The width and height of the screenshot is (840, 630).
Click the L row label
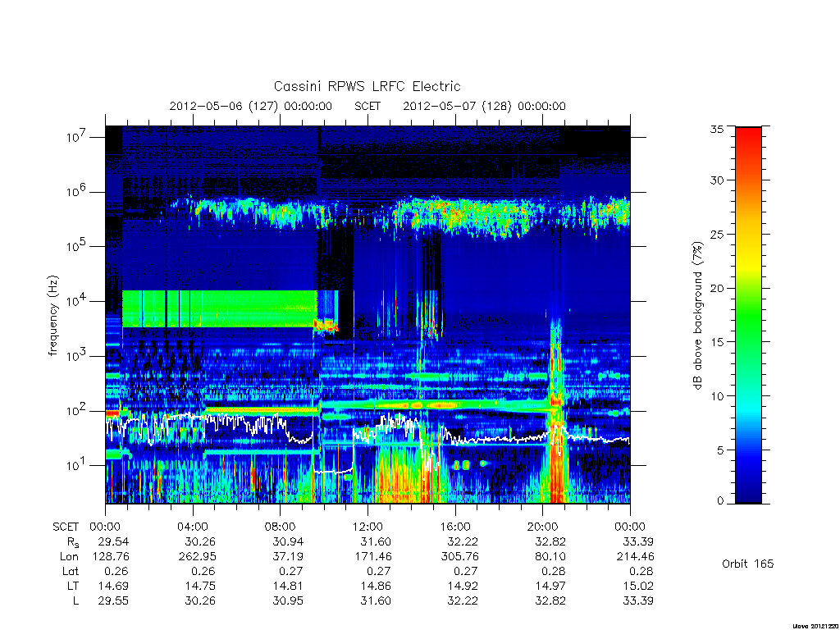[x=75, y=601]
